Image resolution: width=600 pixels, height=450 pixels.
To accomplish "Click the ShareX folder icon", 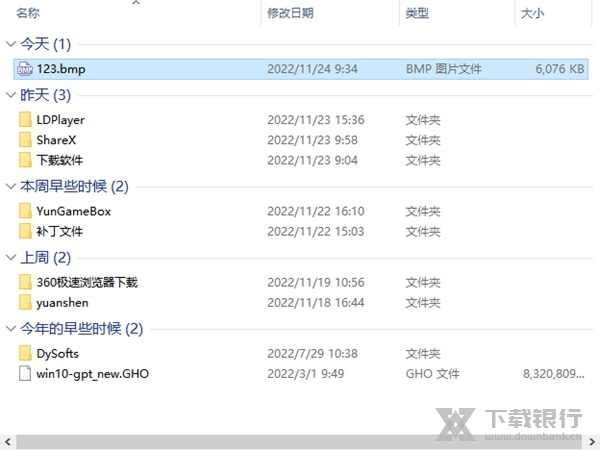I will pyautogui.click(x=25, y=140).
